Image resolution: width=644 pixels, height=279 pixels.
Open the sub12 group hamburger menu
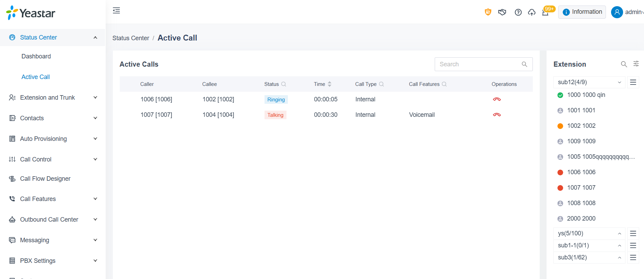click(x=633, y=82)
